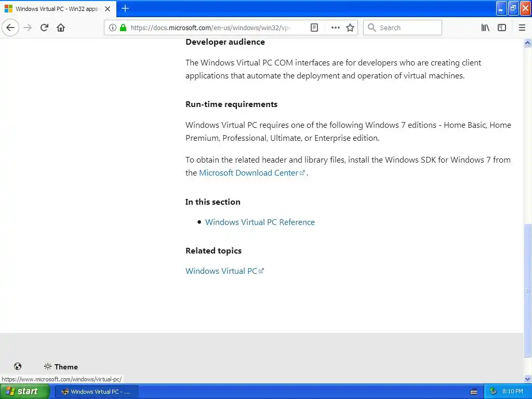The width and height of the screenshot is (532, 399).
Task: Click the Search box in toolbar
Action: point(403,28)
